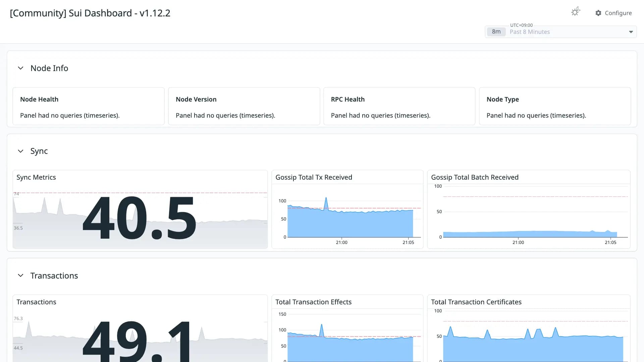
Task: Select the RPC Health panel title
Action: 348,99
